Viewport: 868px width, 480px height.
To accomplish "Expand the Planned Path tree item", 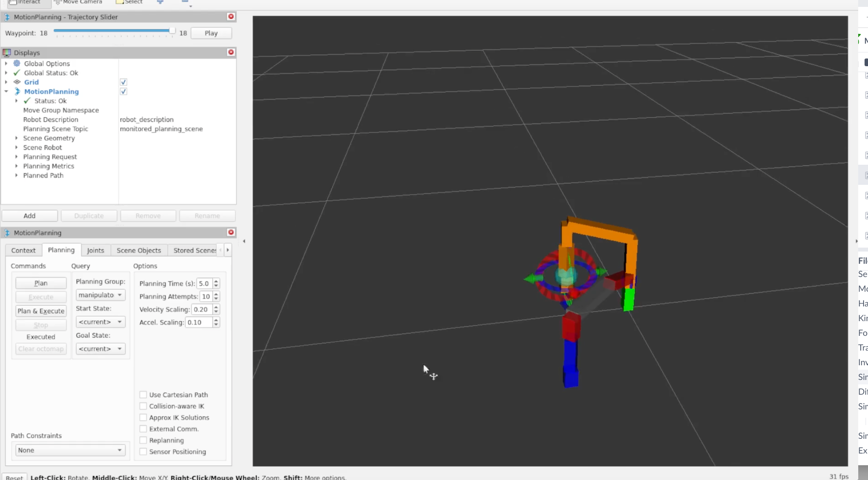I will tap(16, 176).
